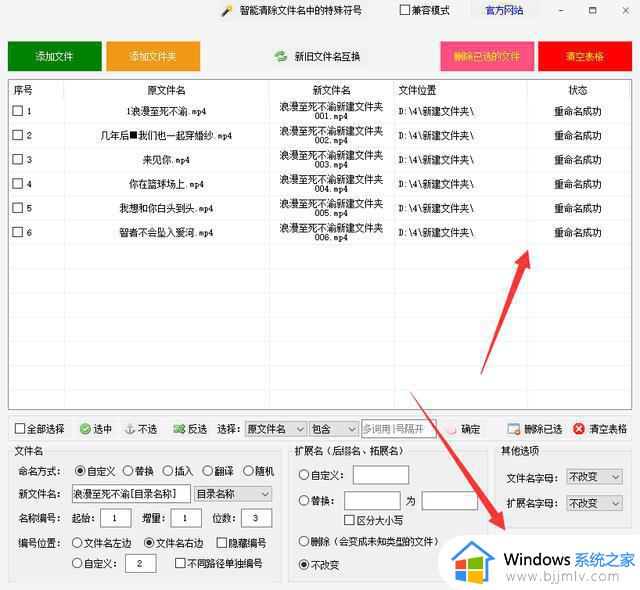Click the 删除已选 bottom toolbar icon

(514, 429)
